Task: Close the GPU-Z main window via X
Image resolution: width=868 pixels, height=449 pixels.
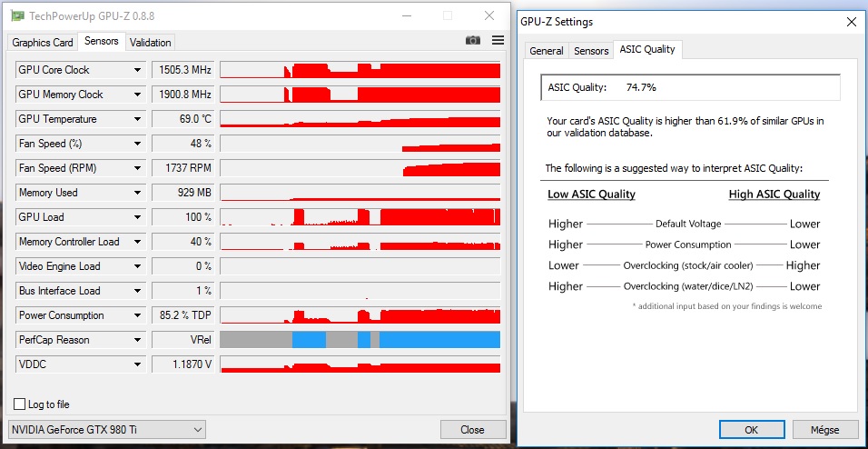Action: pyautogui.click(x=489, y=16)
